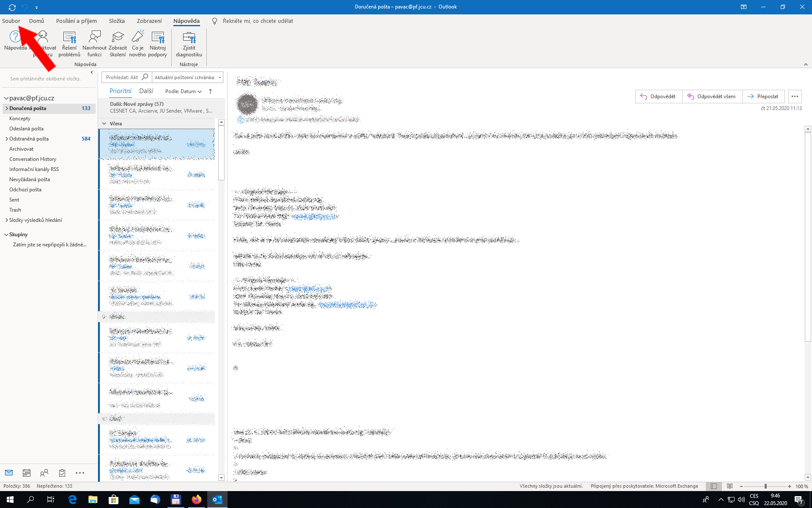Switch to reading view in status bar
812x508 pixels.
point(730,486)
